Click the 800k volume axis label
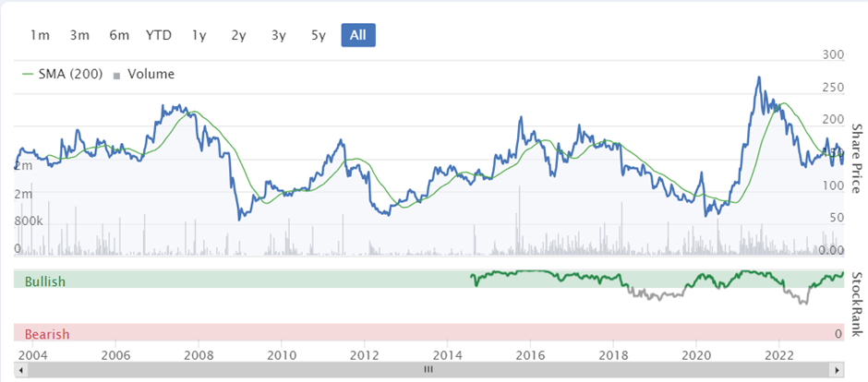This screenshot has width=868, height=382. click(x=29, y=221)
